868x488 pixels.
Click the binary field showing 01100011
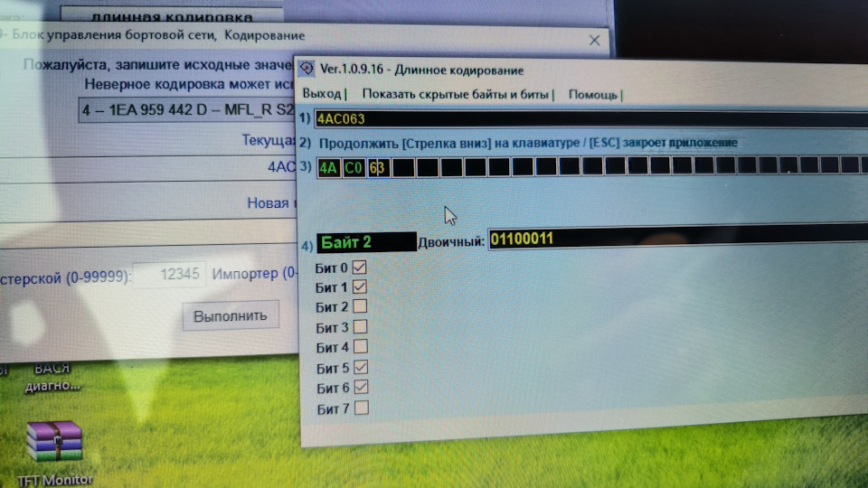678,238
